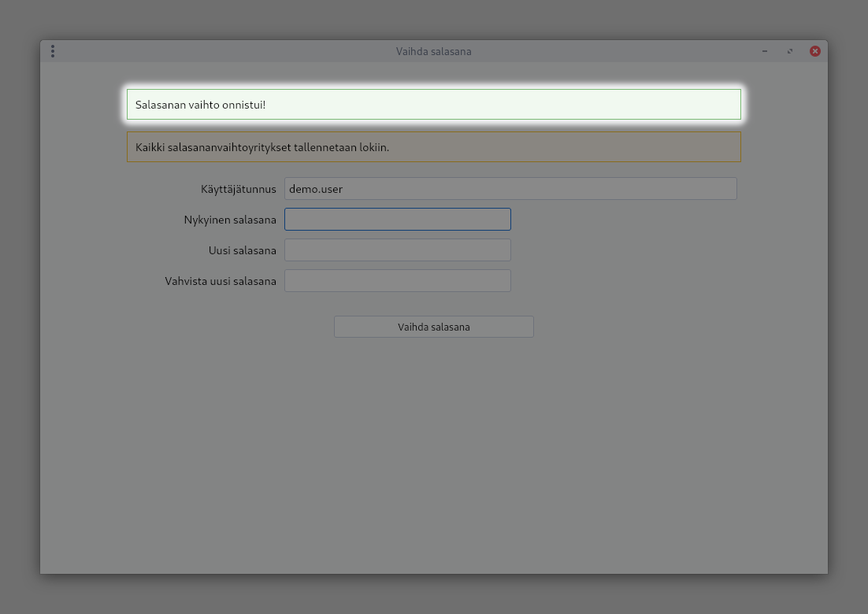Focus the Vahvista uusi salasana field

click(397, 281)
